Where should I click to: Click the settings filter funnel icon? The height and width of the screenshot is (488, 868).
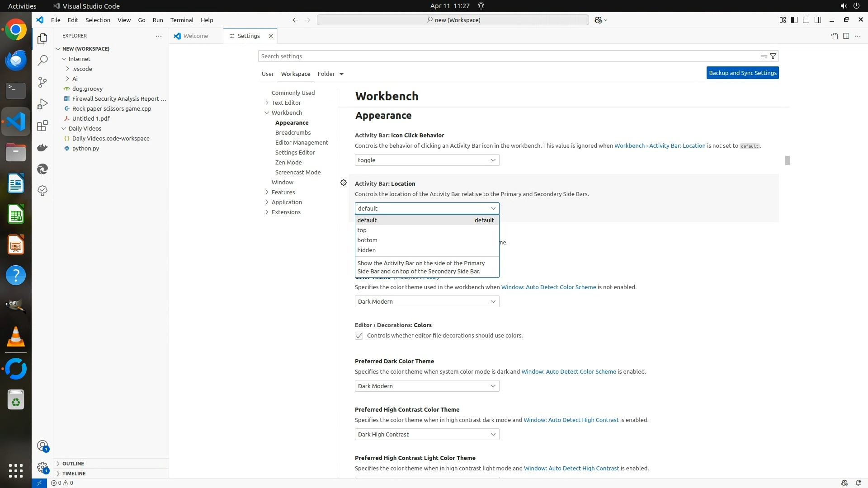pos(773,56)
